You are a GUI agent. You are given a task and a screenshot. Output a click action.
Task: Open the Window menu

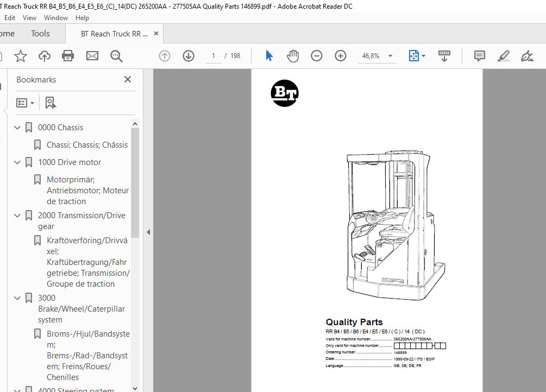tap(55, 17)
